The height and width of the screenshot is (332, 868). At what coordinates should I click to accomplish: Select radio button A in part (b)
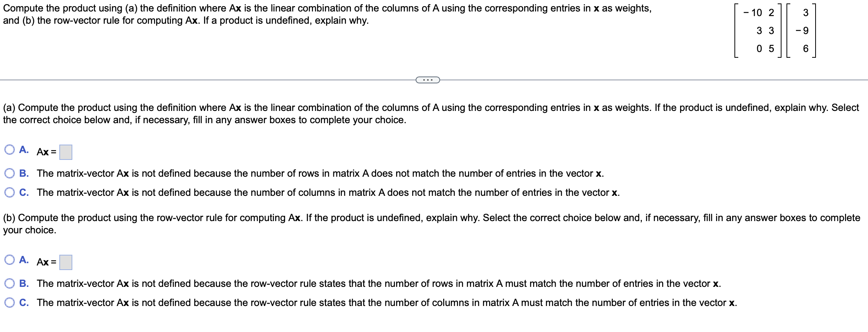coord(9,260)
